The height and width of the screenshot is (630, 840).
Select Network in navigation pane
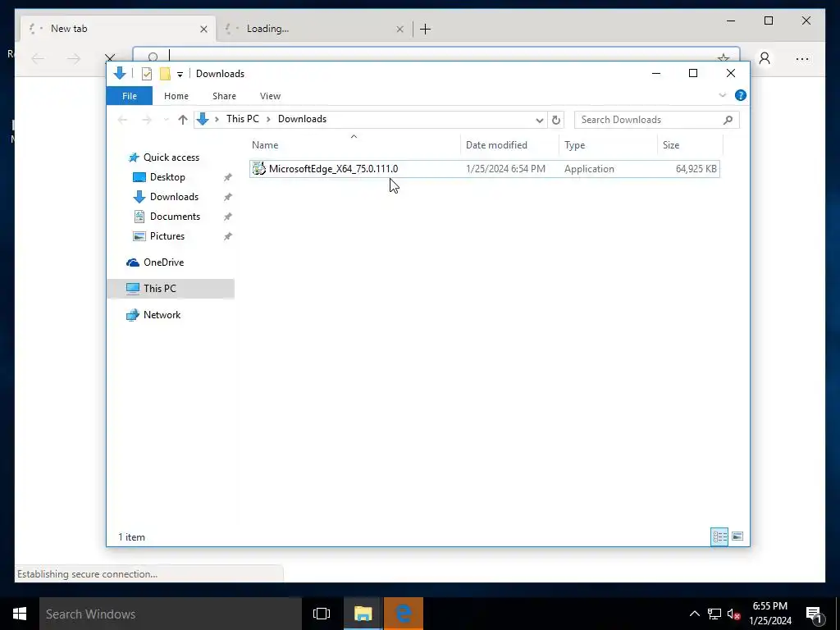[162, 315]
